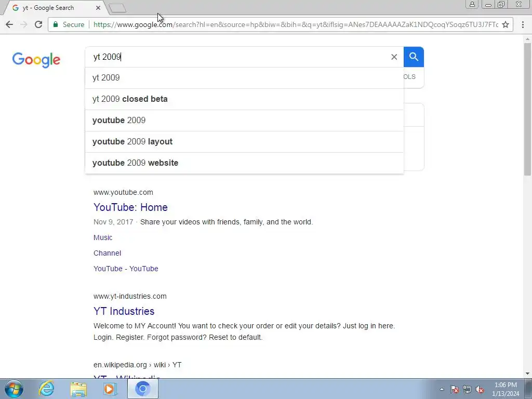Open the 'YT Industries' result
Screen dimensions: 532x399
(124, 311)
